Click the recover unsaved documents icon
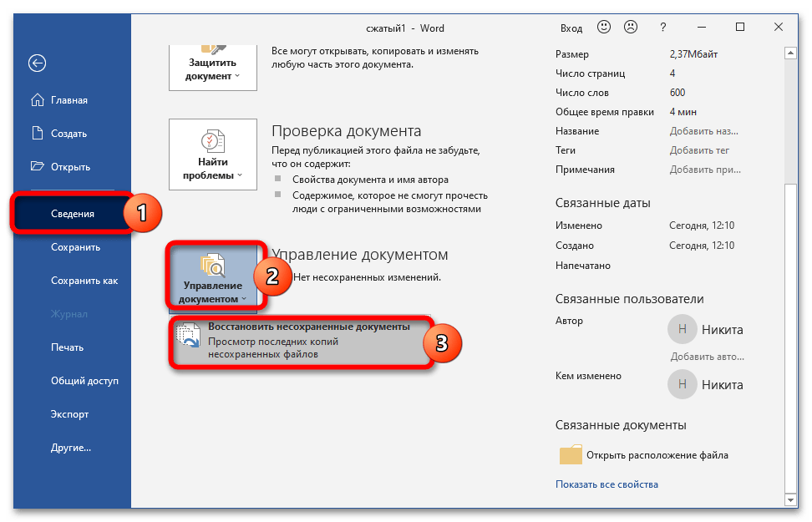812x522 pixels. 188,335
